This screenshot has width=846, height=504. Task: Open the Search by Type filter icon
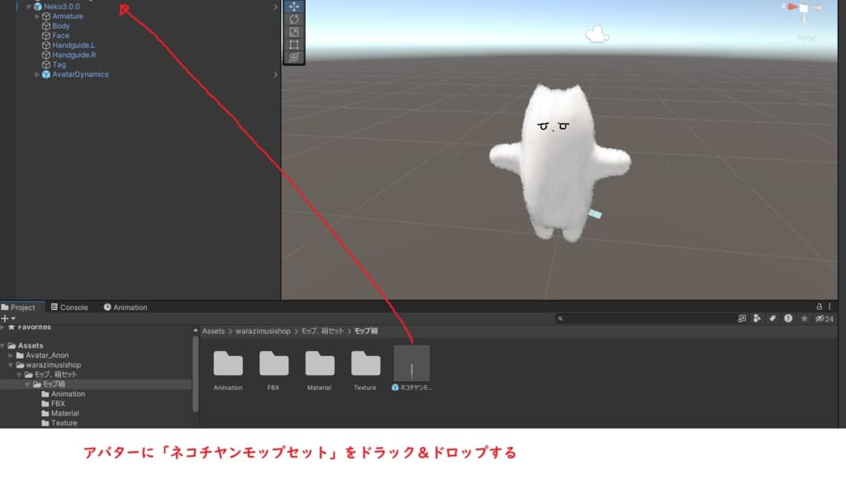point(757,318)
